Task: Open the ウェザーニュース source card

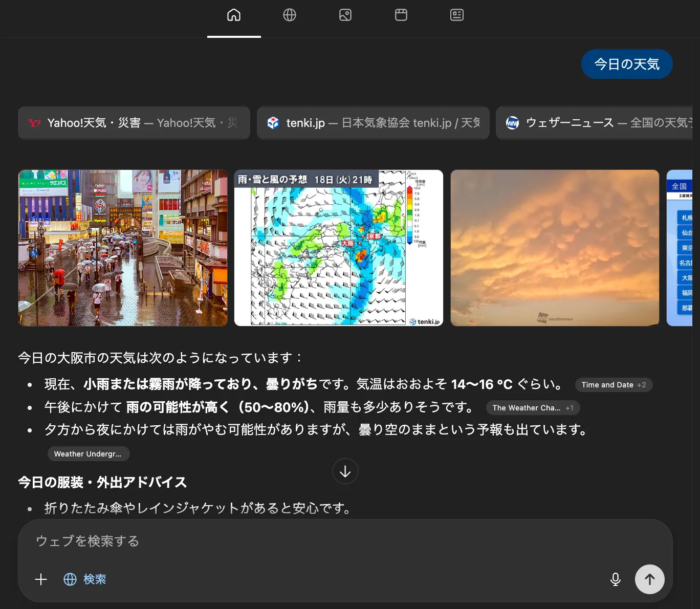Action: (x=594, y=123)
